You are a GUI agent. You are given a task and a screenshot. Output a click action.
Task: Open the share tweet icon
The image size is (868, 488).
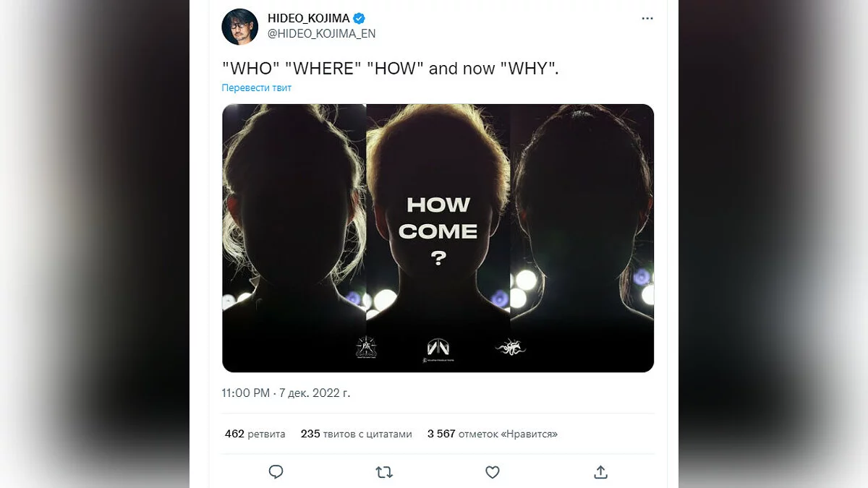pyautogui.click(x=600, y=472)
